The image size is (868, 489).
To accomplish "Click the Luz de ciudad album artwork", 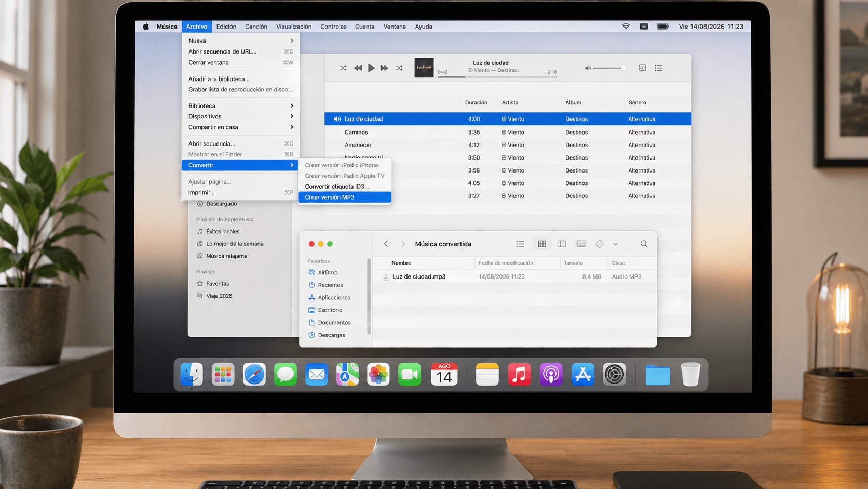I will pos(424,68).
